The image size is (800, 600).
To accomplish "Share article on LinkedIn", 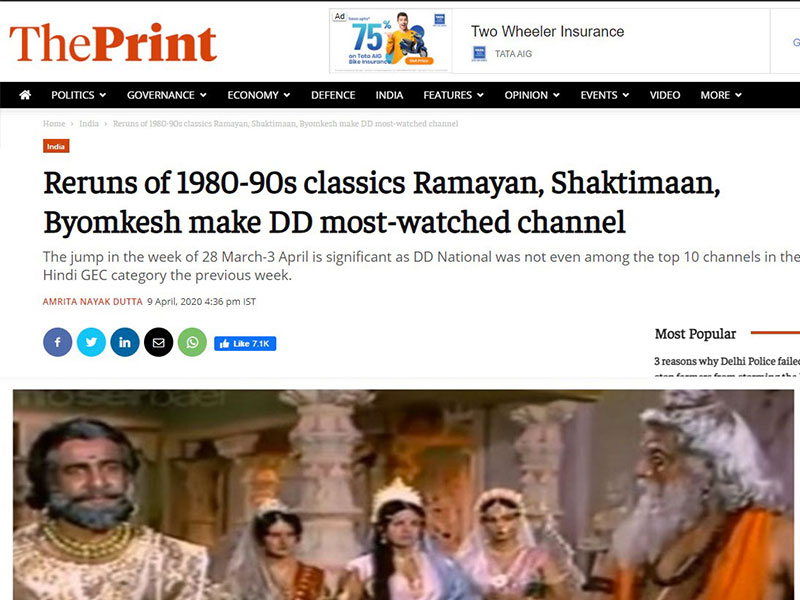I will pos(125,342).
